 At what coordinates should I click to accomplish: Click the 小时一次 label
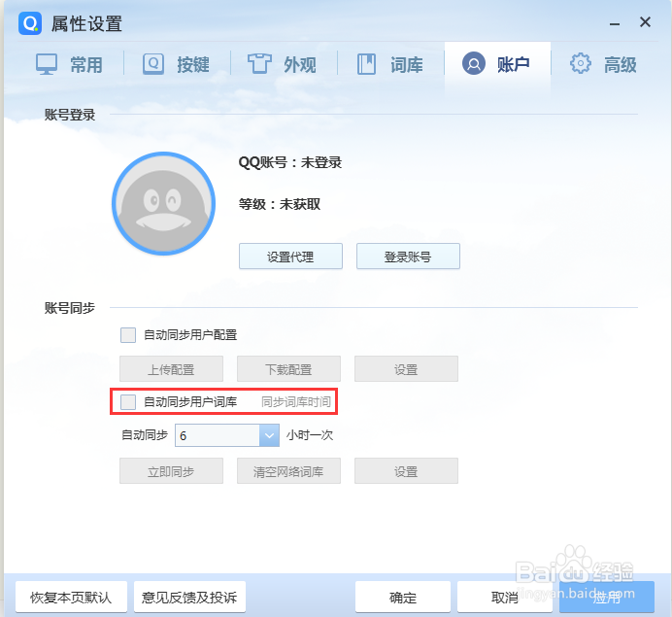point(310,435)
